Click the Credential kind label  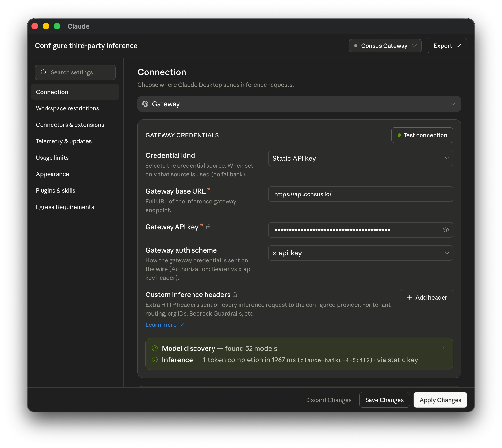coord(170,155)
